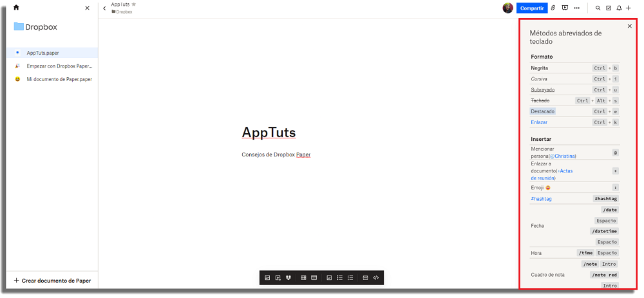Insert timeline/calendar from bottom toolbar
644x298 pixels.
click(x=314, y=277)
